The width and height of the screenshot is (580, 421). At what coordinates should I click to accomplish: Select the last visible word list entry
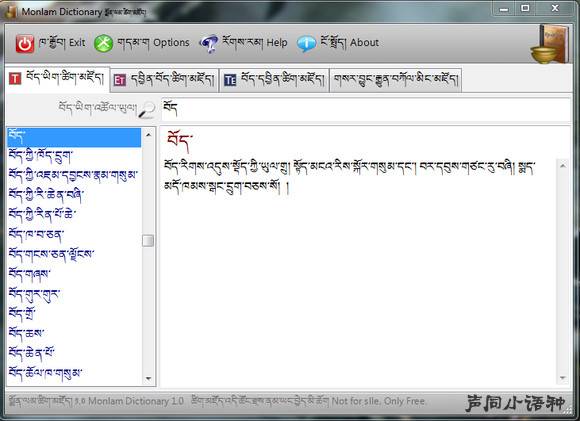tap(74, 373)
